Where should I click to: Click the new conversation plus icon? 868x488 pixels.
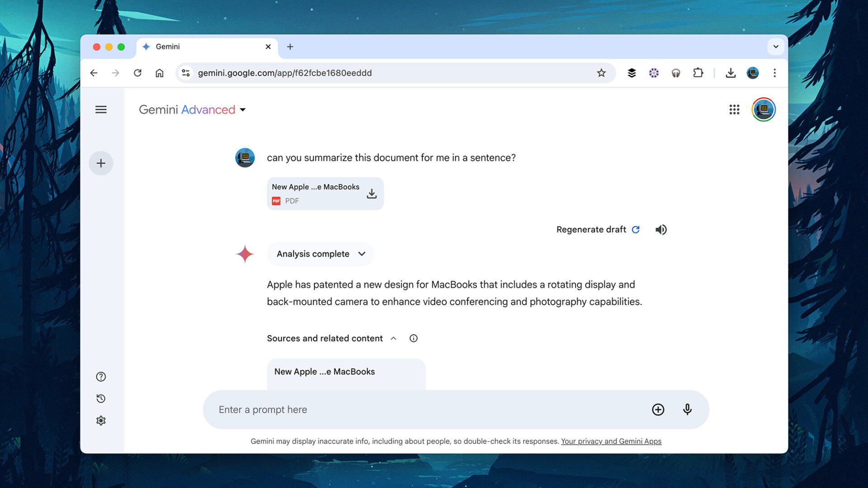(x=100, y=163)
